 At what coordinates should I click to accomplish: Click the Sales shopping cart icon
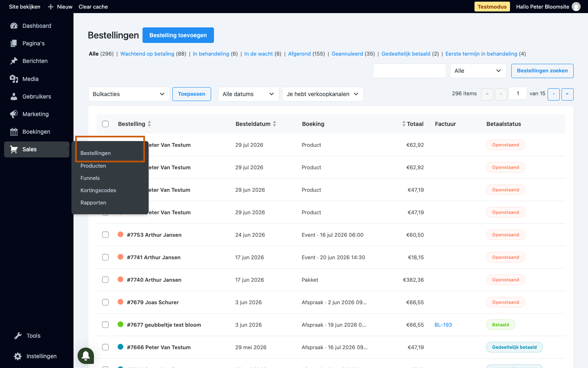(14, 149)
